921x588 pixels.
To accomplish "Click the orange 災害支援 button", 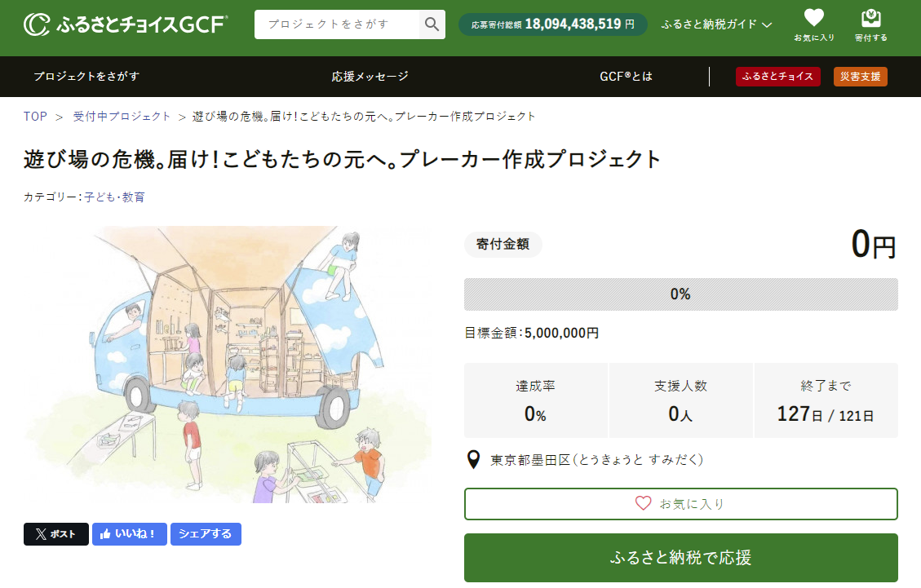I will coord(860,77).
